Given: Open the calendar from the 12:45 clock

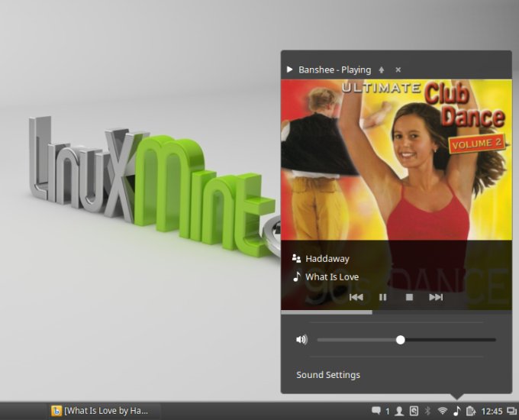Looking at the screenshot, I should coord(492,412).
